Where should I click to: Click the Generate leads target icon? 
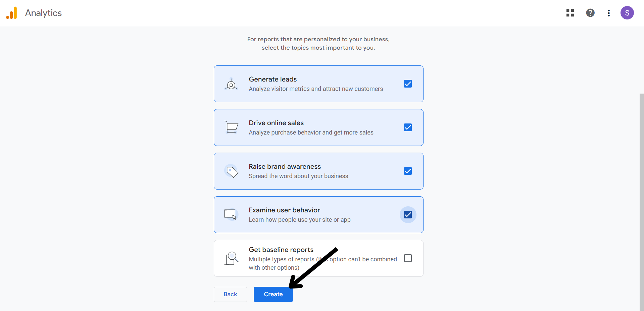(231, 84)
